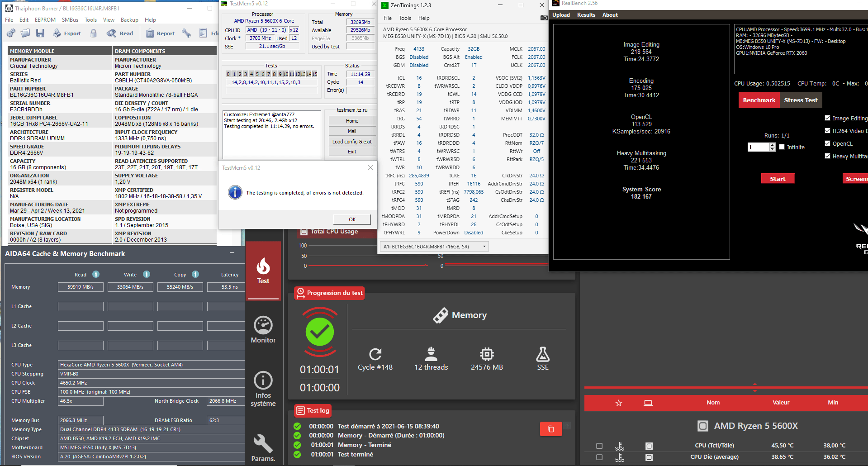Screen dimensions: 868x466
Task: Click the padlock icon in Thaiphoon toolbar
Action: point(94,33)
